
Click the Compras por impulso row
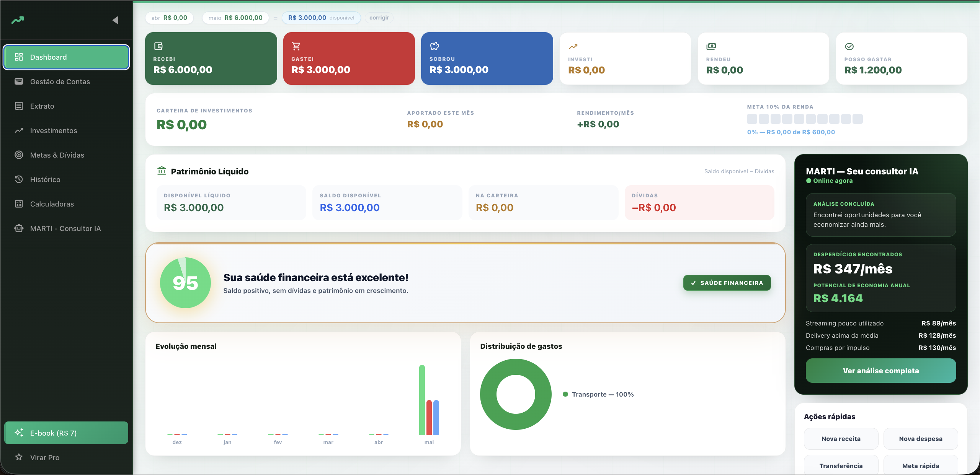point(881,348)
